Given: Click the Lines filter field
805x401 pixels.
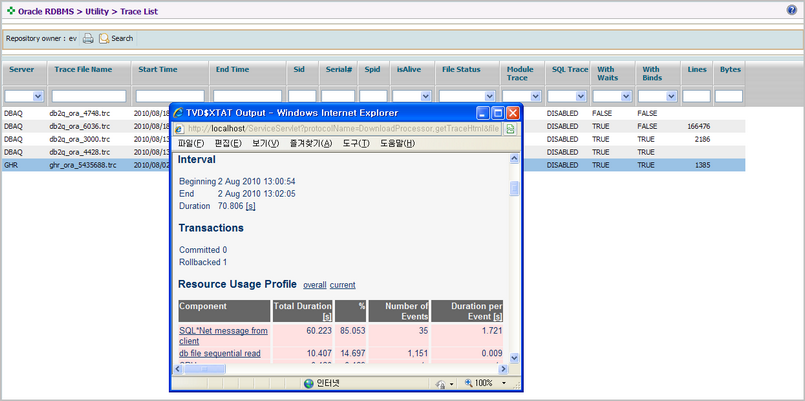Looking at the screenshot, I should (x=697, y=97).
